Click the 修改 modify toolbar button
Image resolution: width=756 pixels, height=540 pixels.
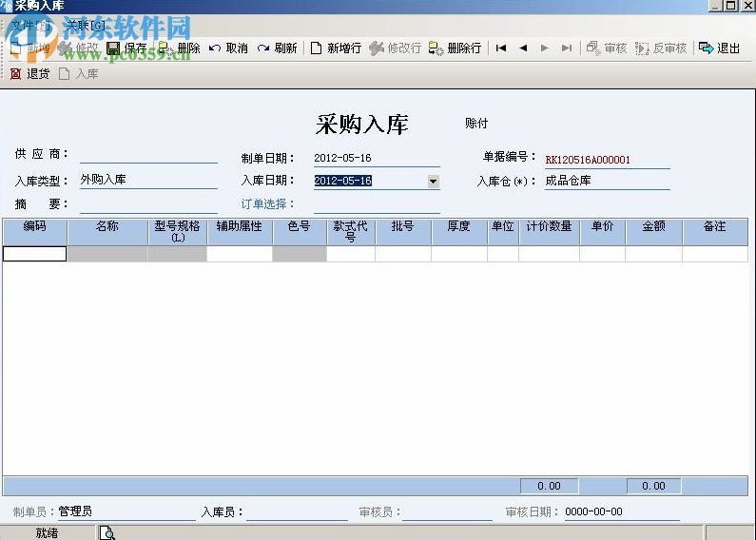click(78, 48)
